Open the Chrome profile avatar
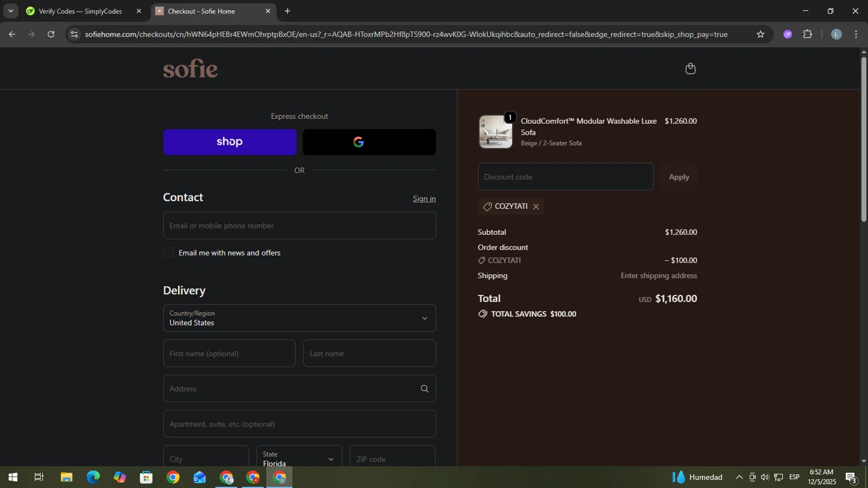 tap(836, 34)
